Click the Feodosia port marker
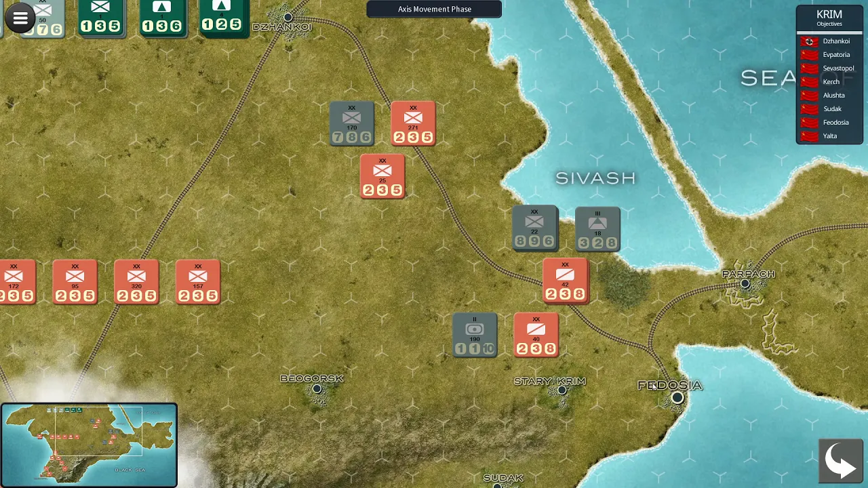 click(677, 398)
